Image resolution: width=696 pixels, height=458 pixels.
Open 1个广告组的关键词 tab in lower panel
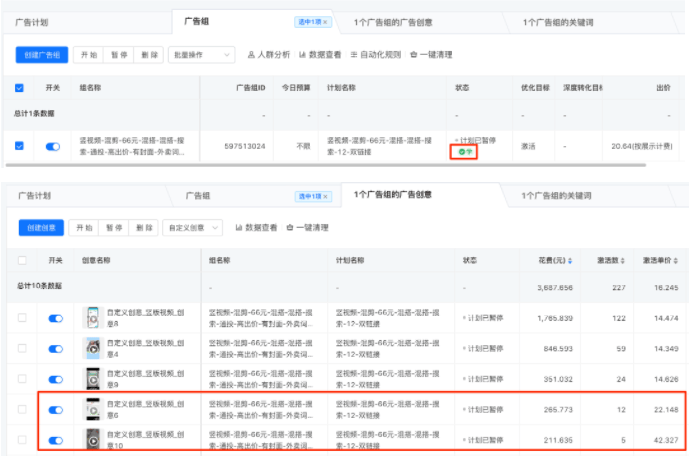(556, 196)
